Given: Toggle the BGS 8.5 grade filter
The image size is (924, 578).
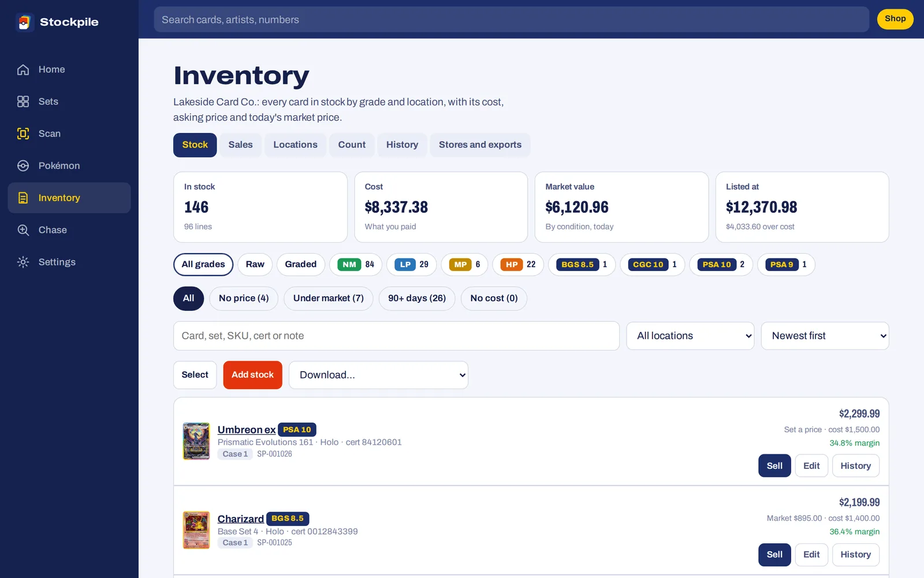Looking at the screenshot, I should coord(582,264).
